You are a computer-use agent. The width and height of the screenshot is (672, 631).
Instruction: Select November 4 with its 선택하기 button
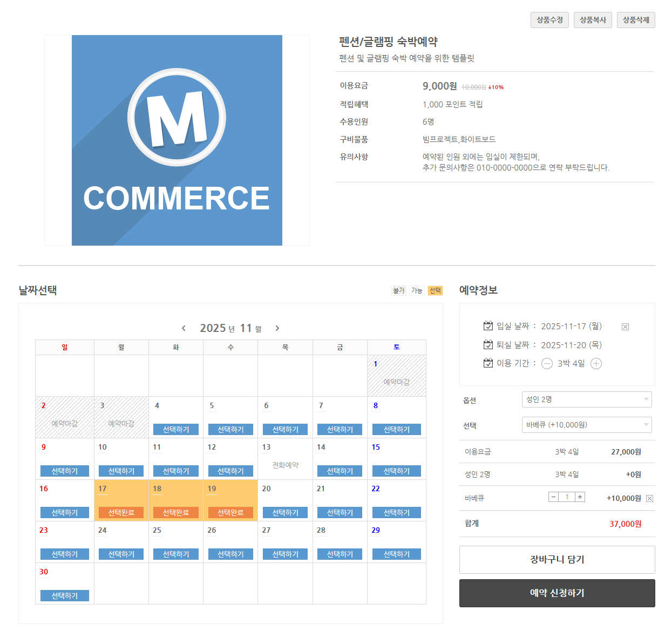click(x=175, y=429)
